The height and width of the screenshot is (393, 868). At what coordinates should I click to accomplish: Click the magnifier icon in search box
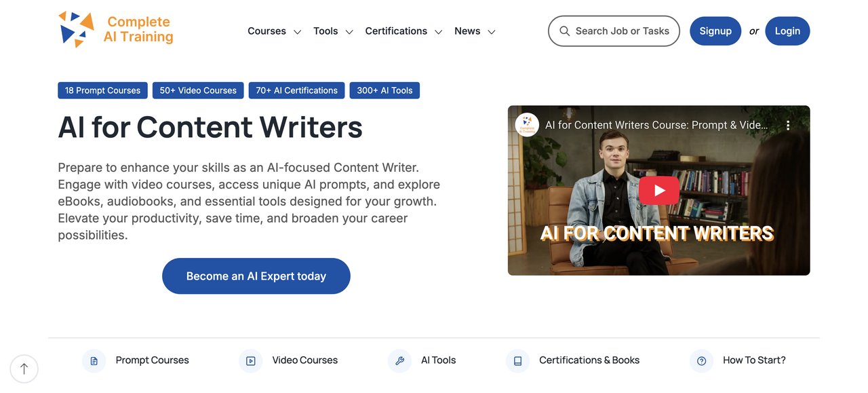[x=564, y=31]
